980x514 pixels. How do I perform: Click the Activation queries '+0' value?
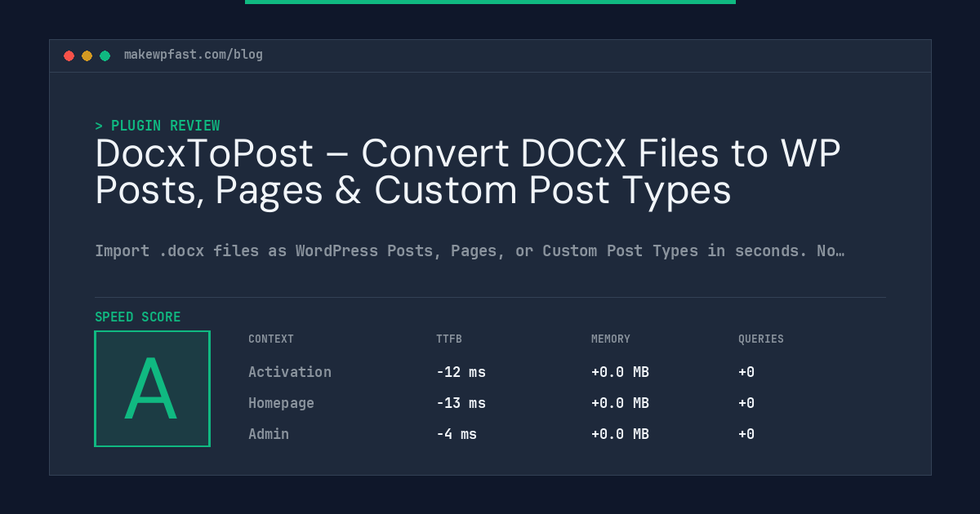coord(746,372)
